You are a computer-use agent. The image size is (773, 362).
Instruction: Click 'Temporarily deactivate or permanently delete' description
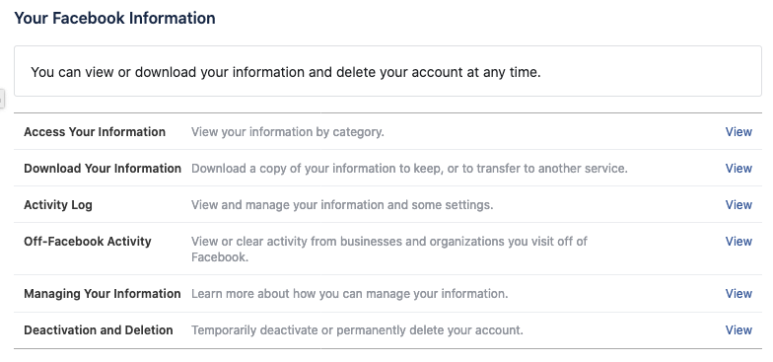(357, 330)
